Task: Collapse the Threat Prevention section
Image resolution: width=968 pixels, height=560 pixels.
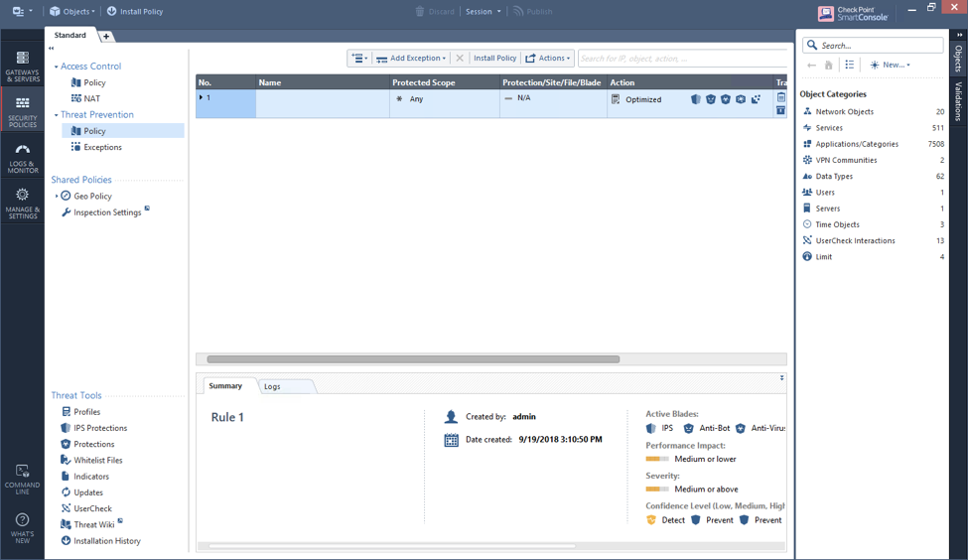Action: click(56, 115)
